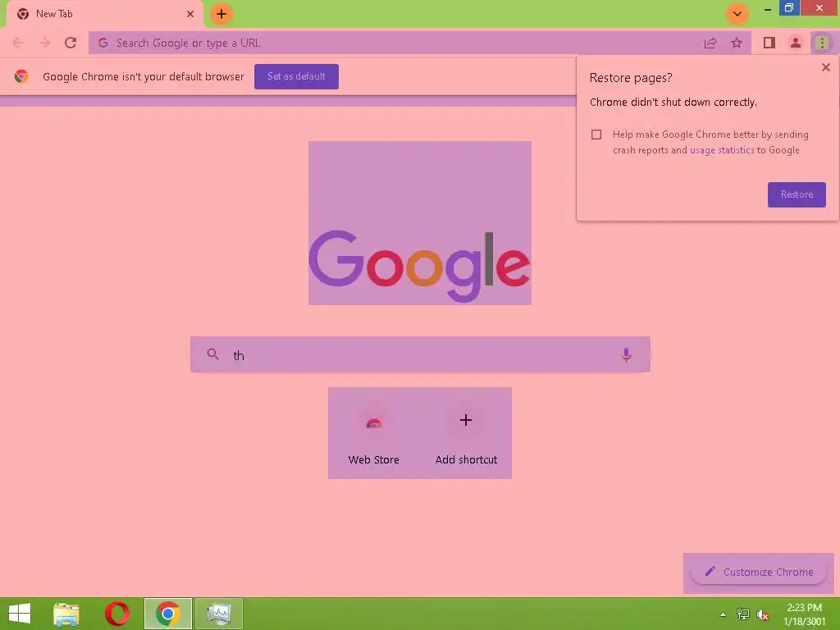
Task: Open the Windows Start menu
Action: (20, 614)
